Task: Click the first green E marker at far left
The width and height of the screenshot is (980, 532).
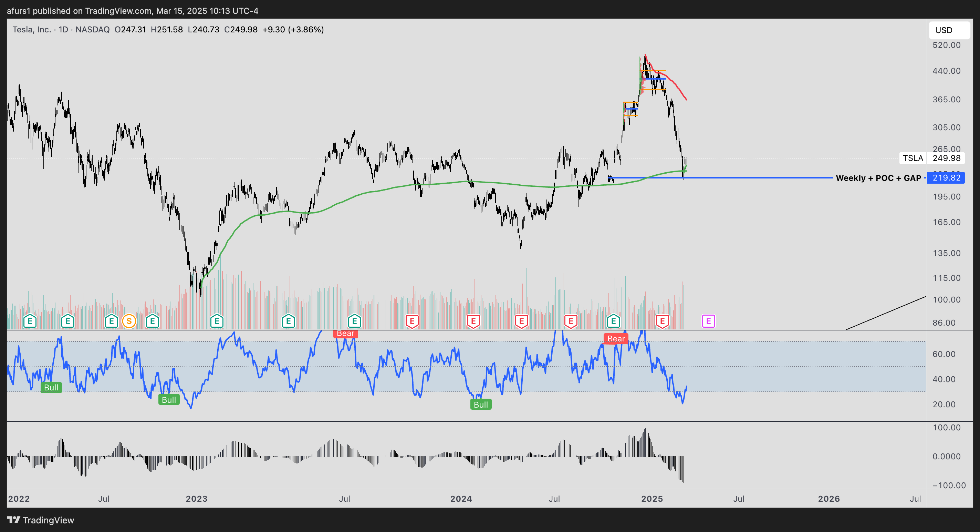Action: pyautogui.click(x=30, y=321)
